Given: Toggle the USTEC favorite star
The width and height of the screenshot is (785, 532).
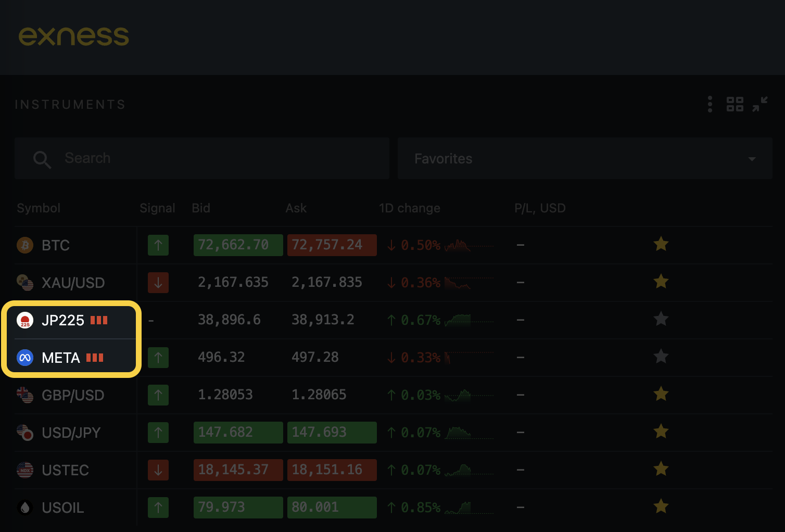Looking at the screenshot, I should [x=661, y=468].
